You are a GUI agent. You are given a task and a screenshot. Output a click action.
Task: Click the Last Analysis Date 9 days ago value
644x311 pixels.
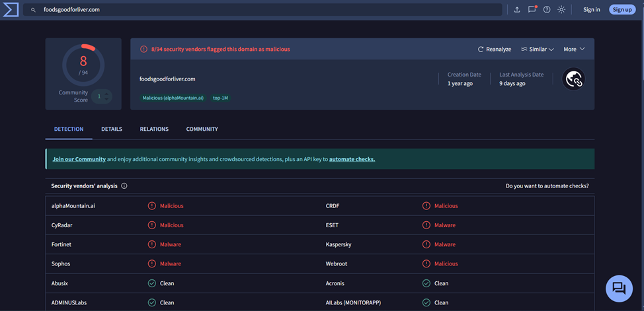coord(512,84)
